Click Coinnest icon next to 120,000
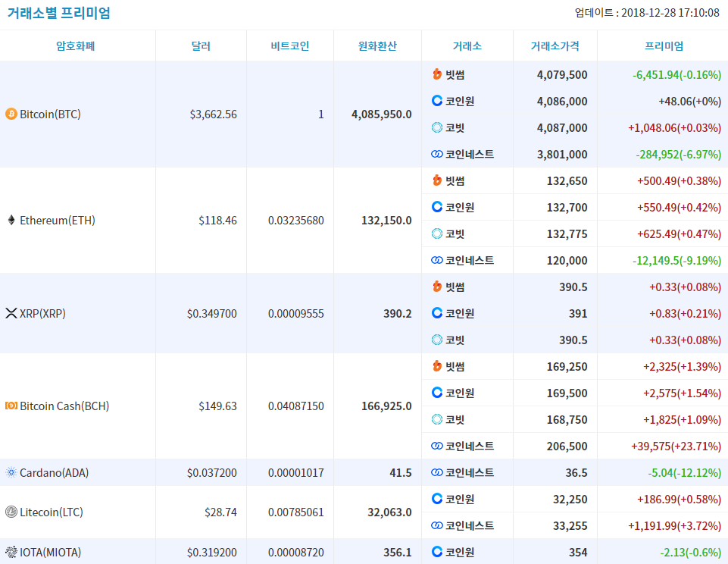Viewport: 728px width, 564px height. click(x=437, y=260)
